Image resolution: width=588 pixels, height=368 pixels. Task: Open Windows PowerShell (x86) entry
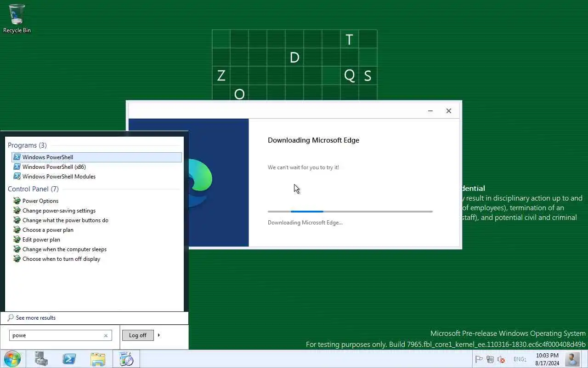96,167
